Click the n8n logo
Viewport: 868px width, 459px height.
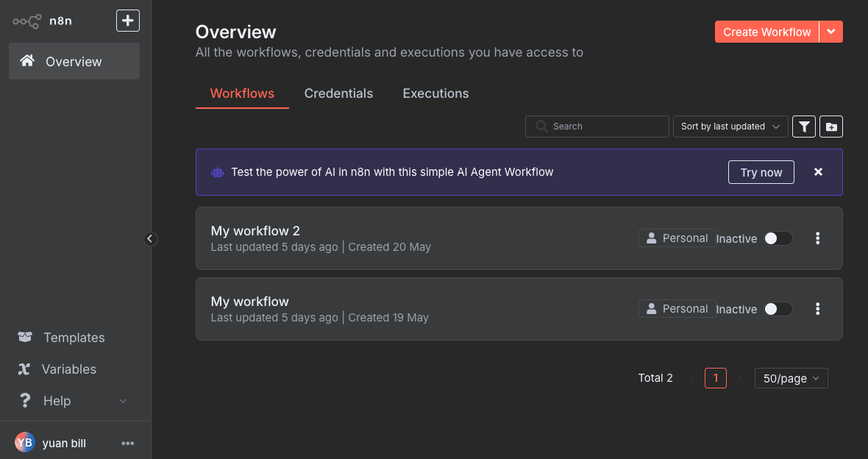click(x=41, y=21)
